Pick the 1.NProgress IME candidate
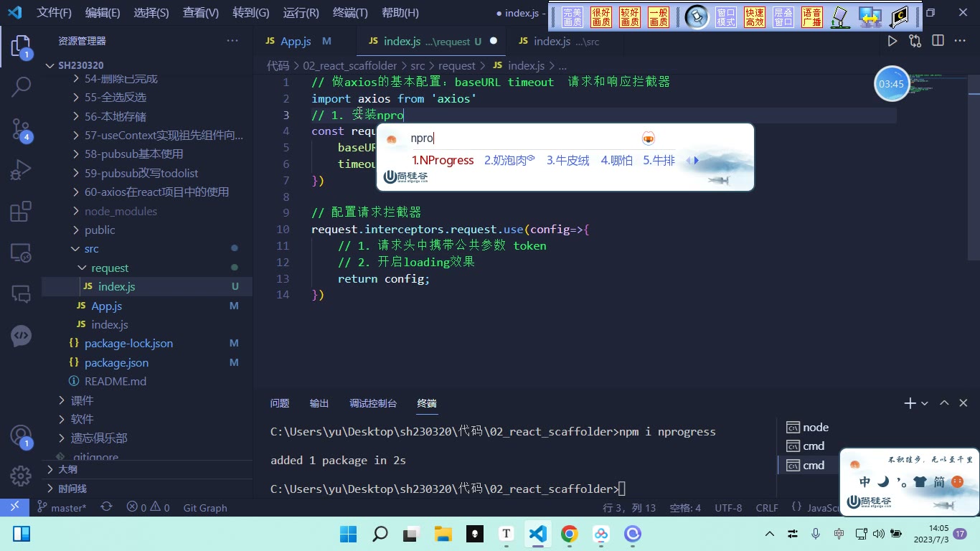Image resolution: width=980 pixels, height=551 pixels. [x=443, y=160]
